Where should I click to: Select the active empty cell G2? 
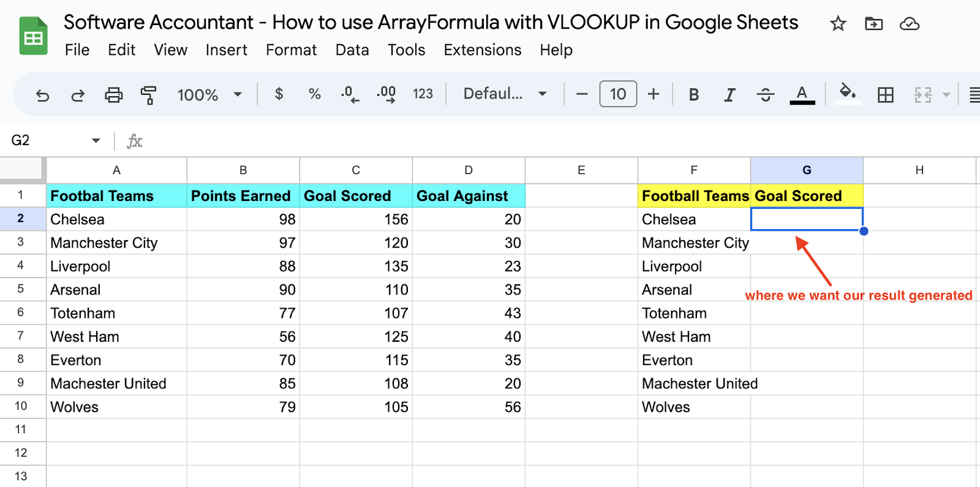pos(807,219)
